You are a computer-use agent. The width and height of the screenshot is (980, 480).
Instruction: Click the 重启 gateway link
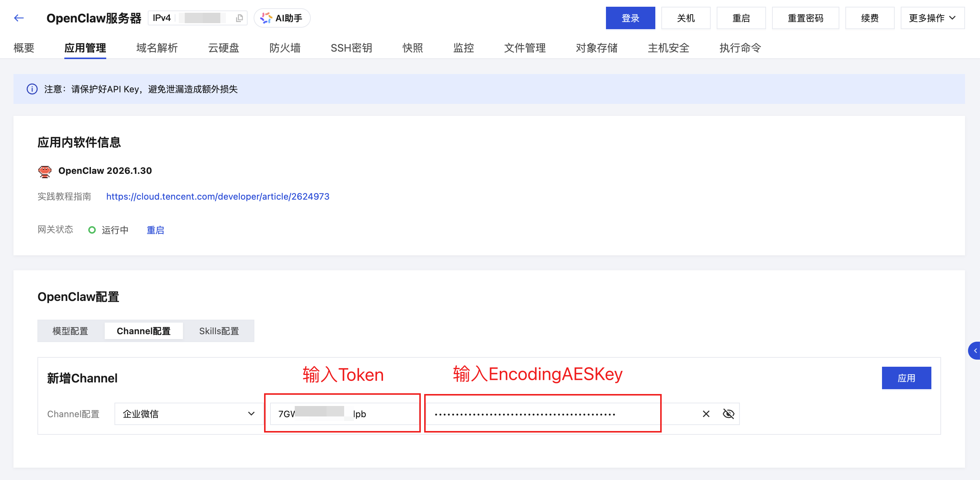(155, 230)
